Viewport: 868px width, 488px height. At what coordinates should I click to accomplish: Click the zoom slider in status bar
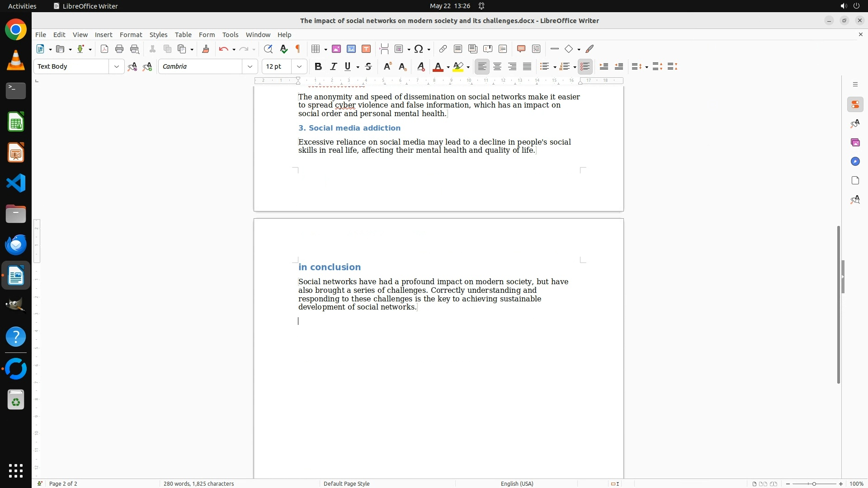[814, 483]
